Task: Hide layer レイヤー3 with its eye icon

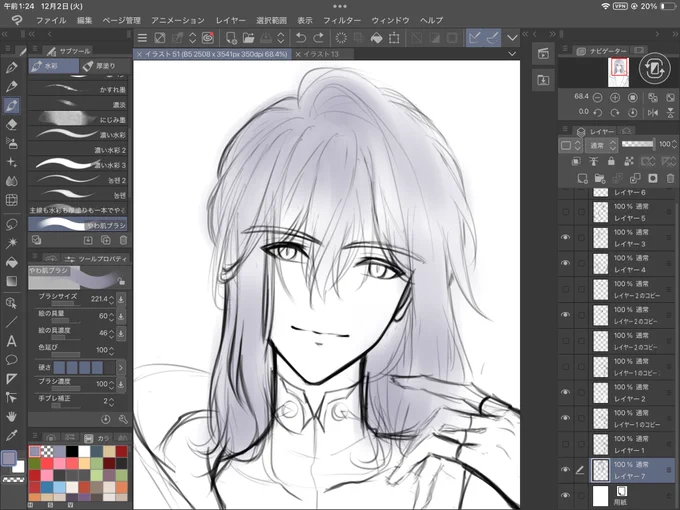Action: tap(566, 237)
